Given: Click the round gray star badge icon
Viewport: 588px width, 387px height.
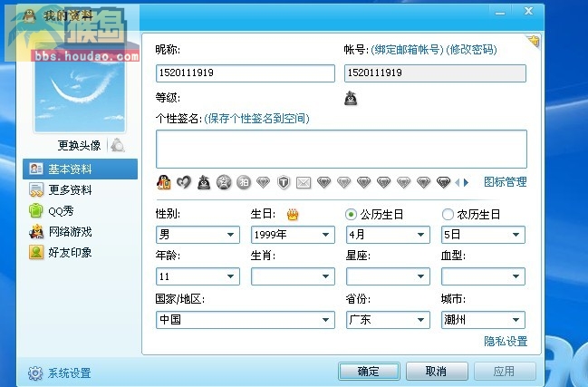Looking at the screenshot, I should (224, 183).
